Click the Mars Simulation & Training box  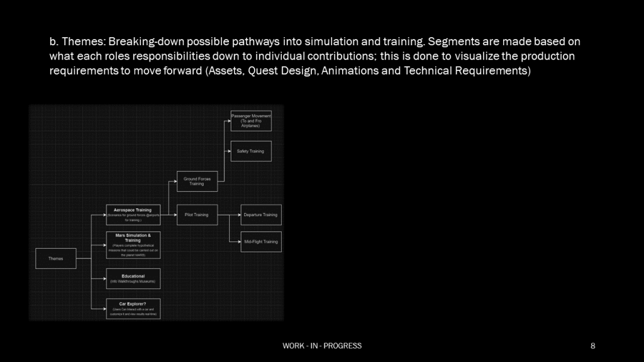(x=133, y=245)
